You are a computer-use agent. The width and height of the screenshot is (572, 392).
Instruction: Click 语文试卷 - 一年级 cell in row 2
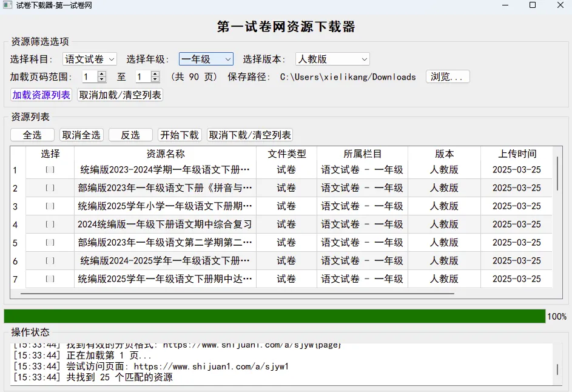point(362,188)
